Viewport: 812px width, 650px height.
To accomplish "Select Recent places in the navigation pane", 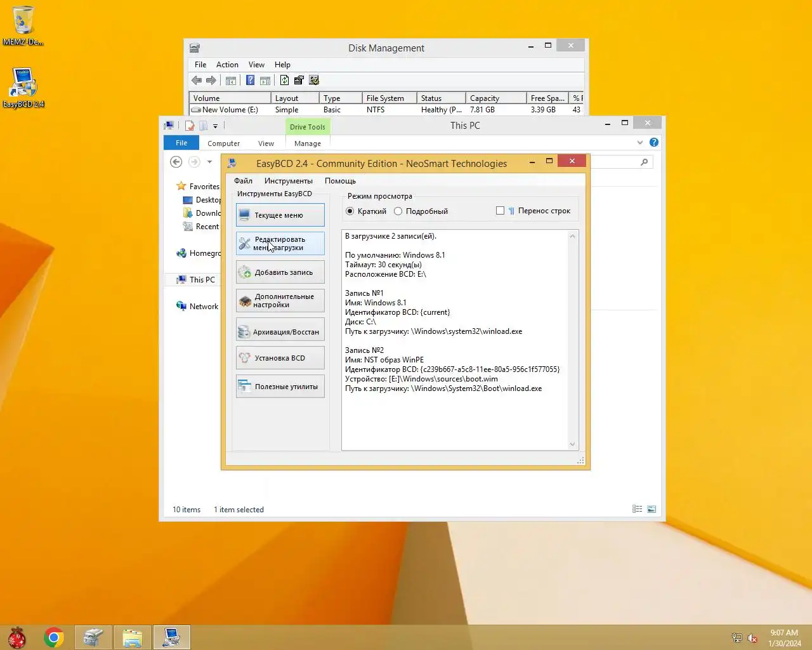I will coord(201,227).
